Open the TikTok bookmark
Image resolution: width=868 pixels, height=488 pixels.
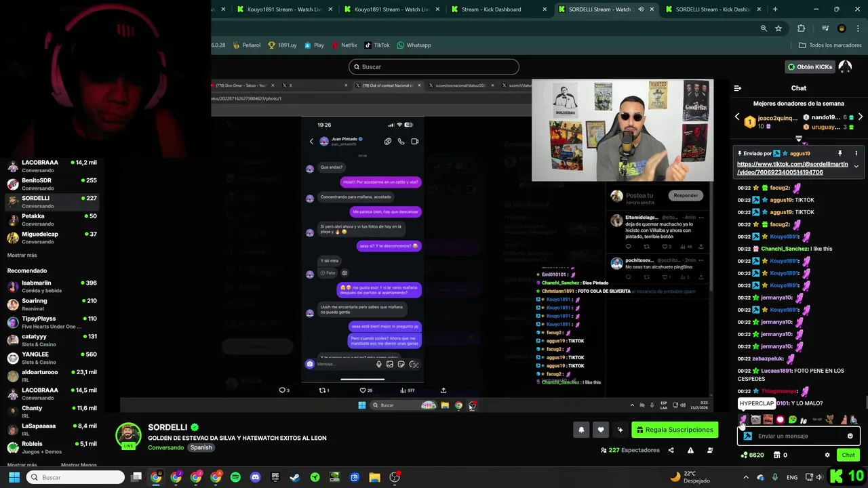tap(377, 45)
